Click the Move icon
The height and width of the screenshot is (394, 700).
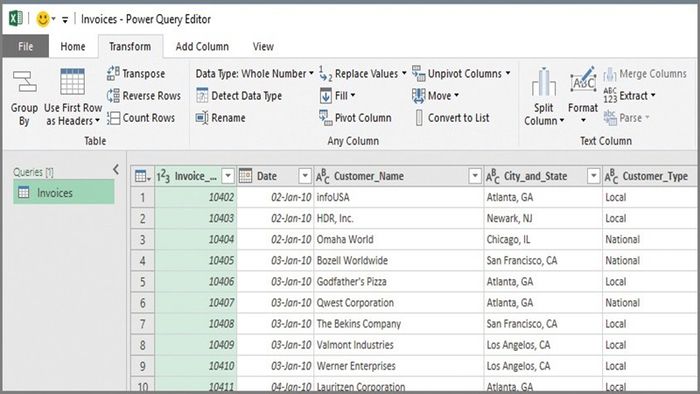tap(418, 95)
